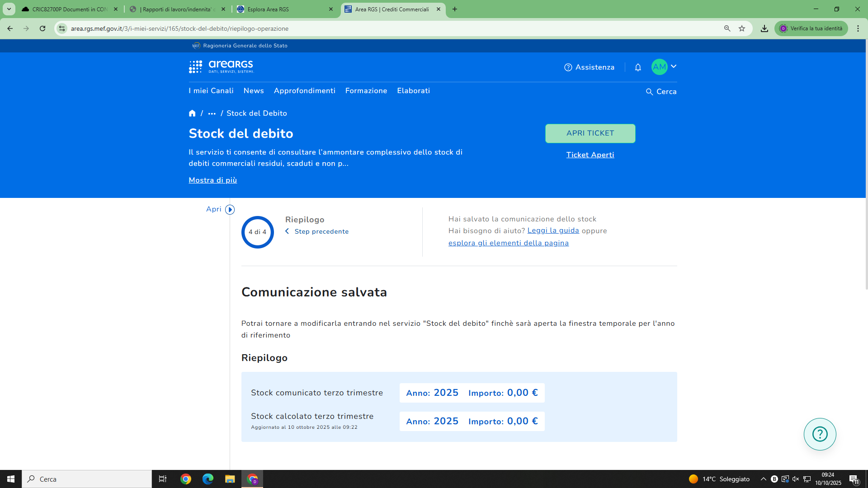Open Microsoft Edge from the taskbar
The height and width of the screenshot is (488, 868).
pos(208,479)
